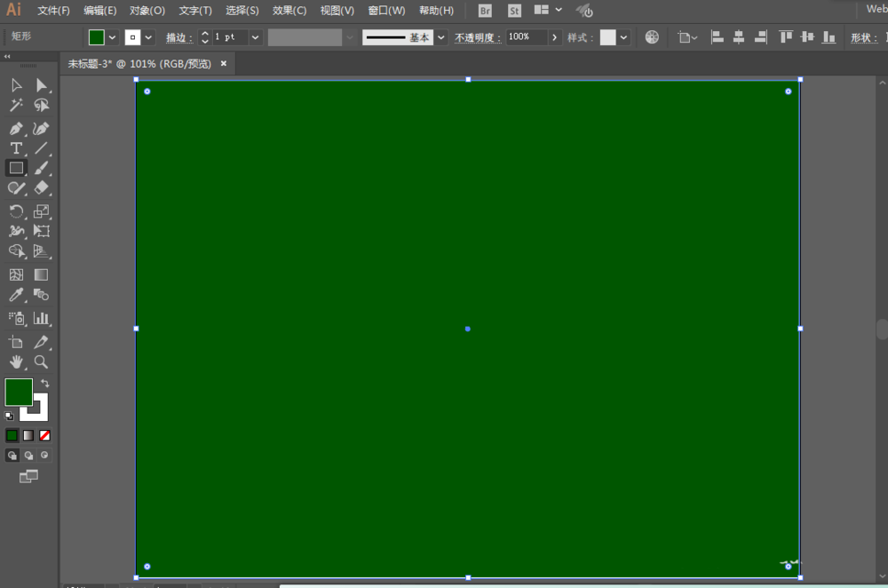Set fill to None with red slash box
Image resolution: width=888 pixels, height=588 pixels.
tap(45, 435)
